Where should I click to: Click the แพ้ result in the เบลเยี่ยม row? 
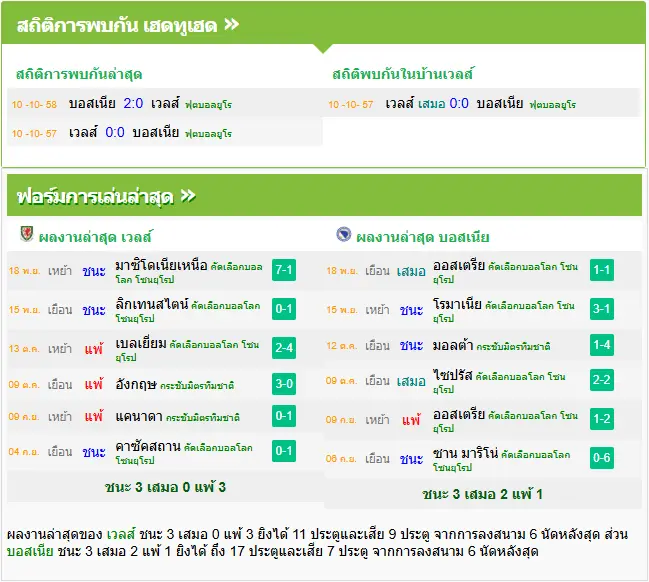(x=94, y=349)
